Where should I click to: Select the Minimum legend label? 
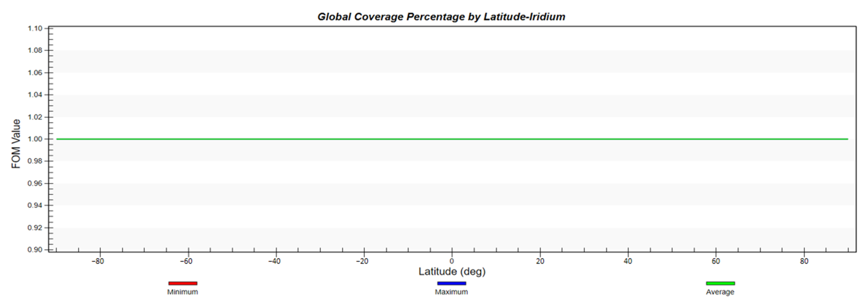(x=183, y=292)
